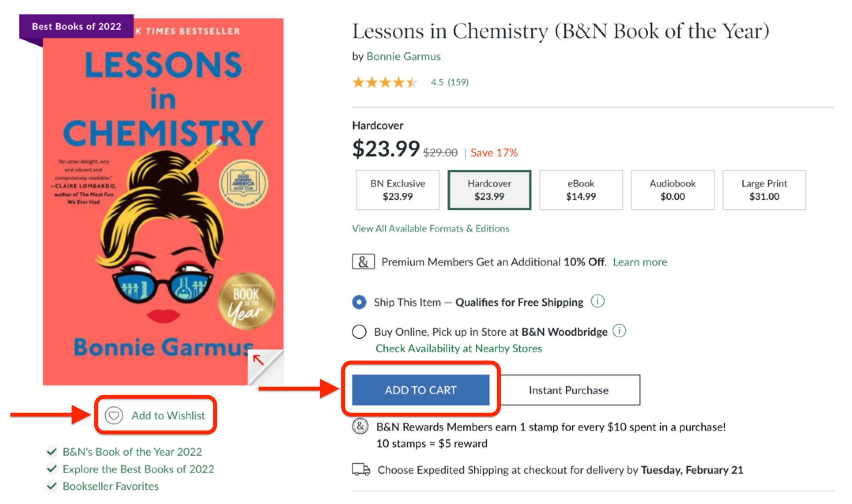Click the B&N Rewards circular ampersand icon
Image resolution: width=852 pixels, height=504 pixels.
pos(360,426)
